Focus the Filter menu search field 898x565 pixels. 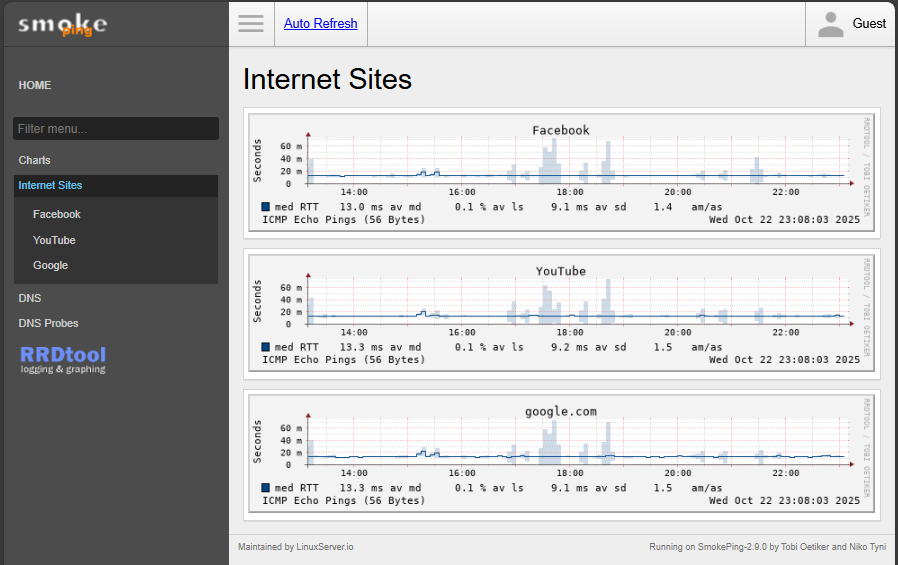[x=115, y=129]
